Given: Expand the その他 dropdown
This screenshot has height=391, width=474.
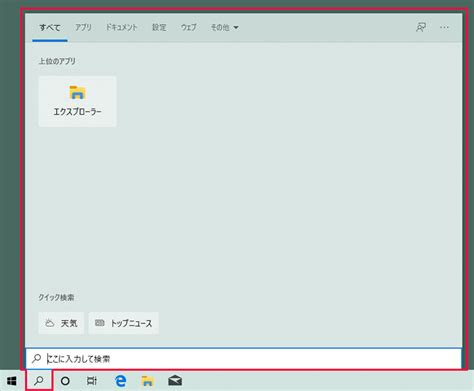Looking at the screenshot, I should coord(224,27).
